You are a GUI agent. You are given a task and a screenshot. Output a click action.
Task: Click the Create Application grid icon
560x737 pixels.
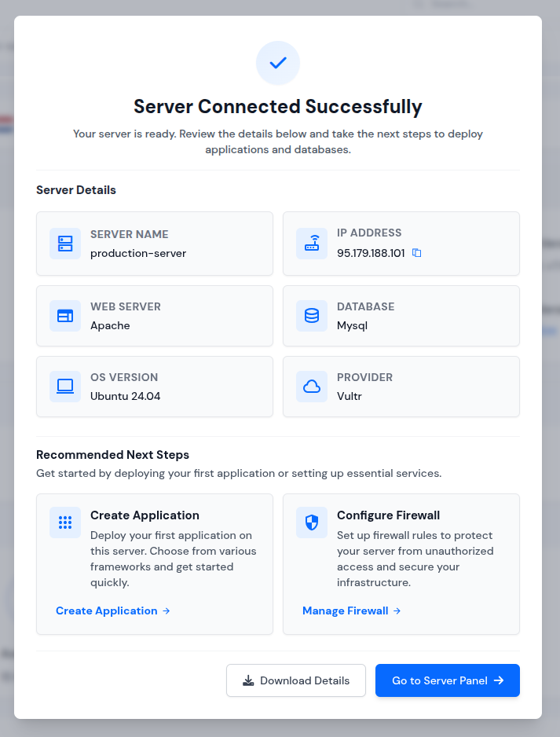tap(65, 522)
